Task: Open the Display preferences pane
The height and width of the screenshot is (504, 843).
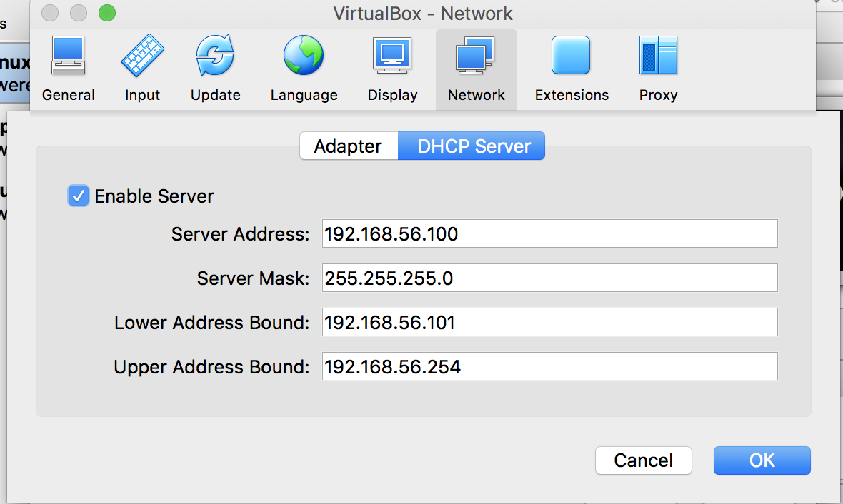Action: (392, 69)
